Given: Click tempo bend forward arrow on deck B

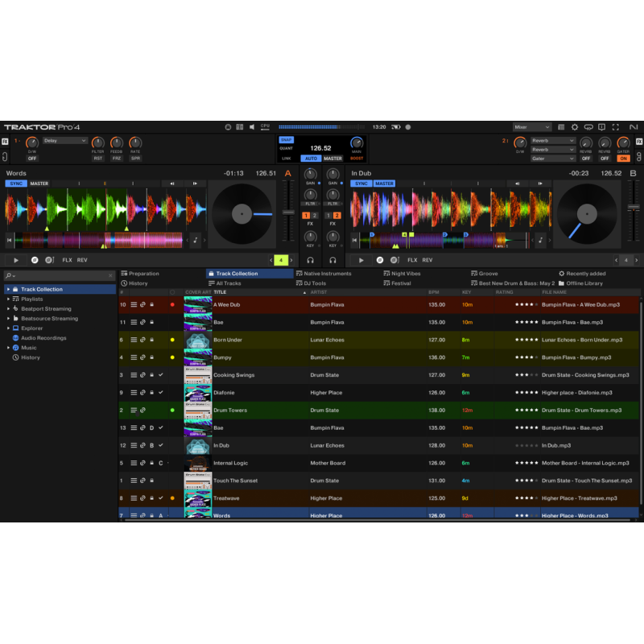Looking at the screenshot, I should (539, 184).
